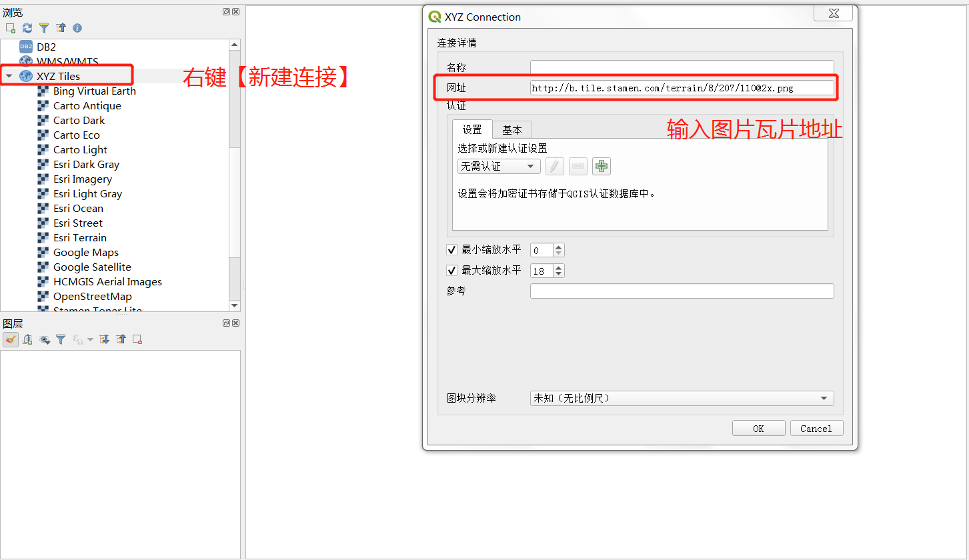Uncheck the 最大缩放水平 checkbox
969x560 pixels.
tap(451, 271)
